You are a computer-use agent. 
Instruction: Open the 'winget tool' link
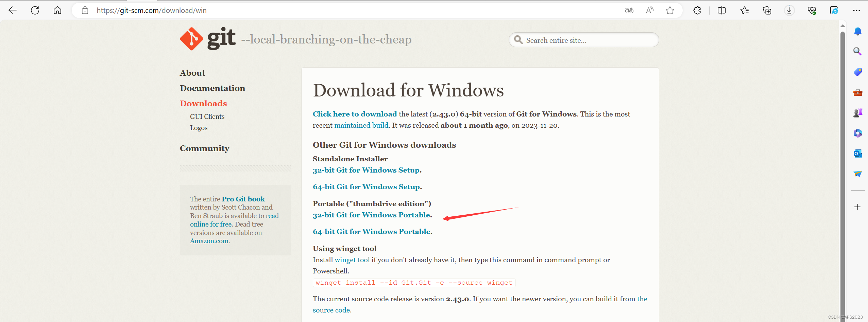coord(352,260)
